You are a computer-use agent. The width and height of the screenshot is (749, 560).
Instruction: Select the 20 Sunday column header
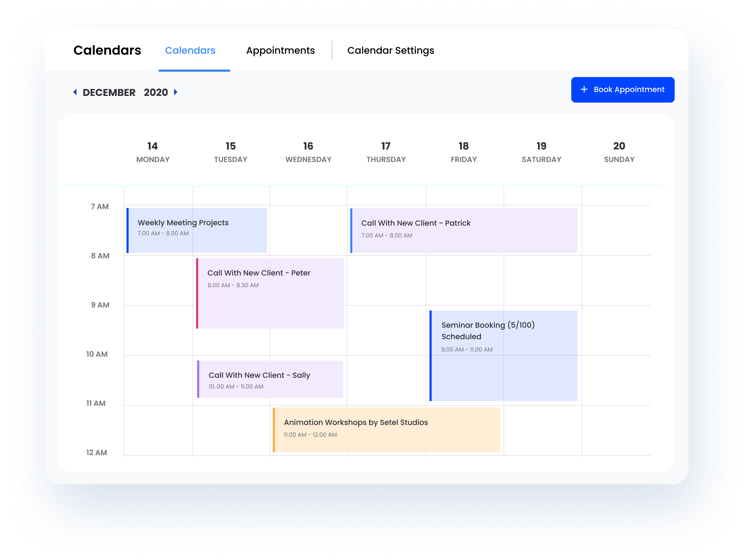click(619, 152)
